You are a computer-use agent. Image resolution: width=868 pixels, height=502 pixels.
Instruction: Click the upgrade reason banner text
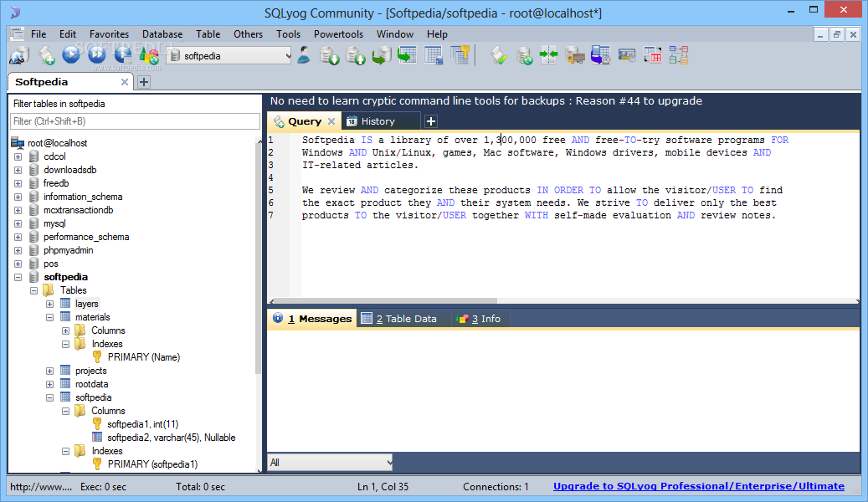(486, 101)
